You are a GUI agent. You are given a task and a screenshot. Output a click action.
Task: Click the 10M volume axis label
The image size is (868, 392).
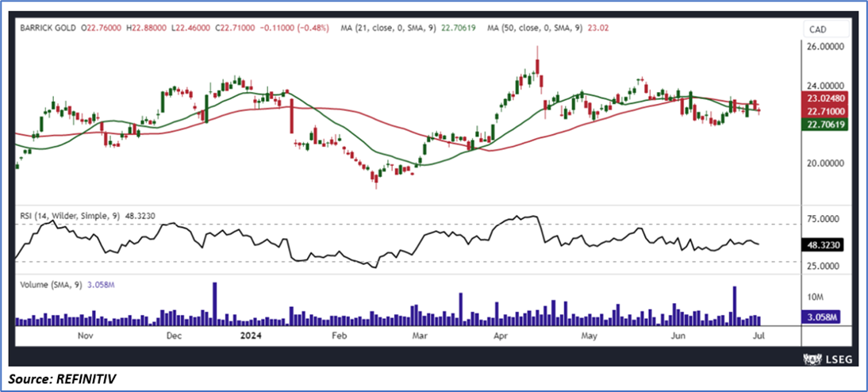point(816,298)
